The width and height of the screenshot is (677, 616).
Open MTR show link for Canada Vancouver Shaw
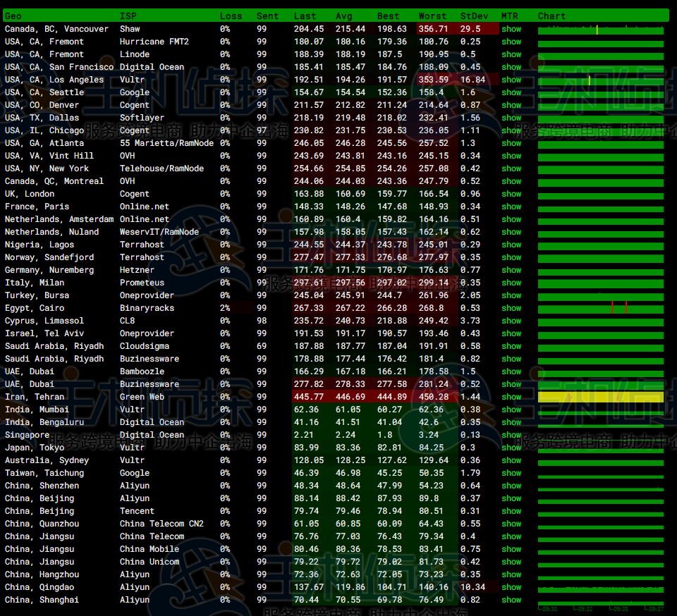pos(511,29)
